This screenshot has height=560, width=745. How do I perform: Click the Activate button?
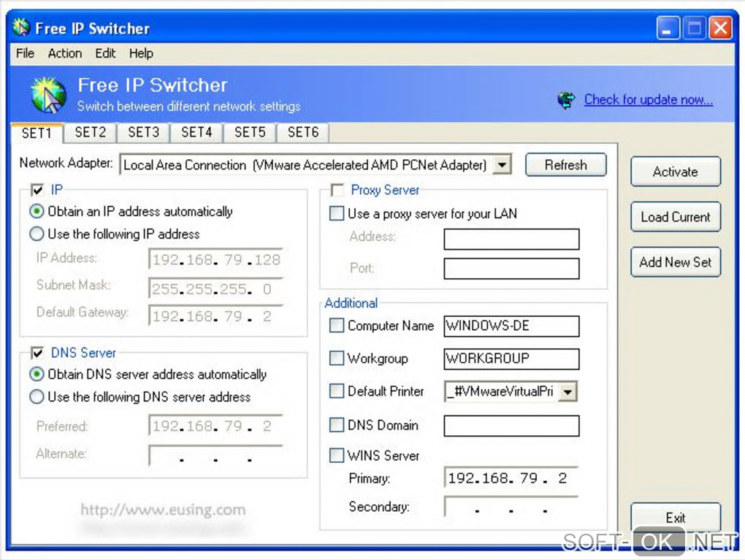(675, 172)
